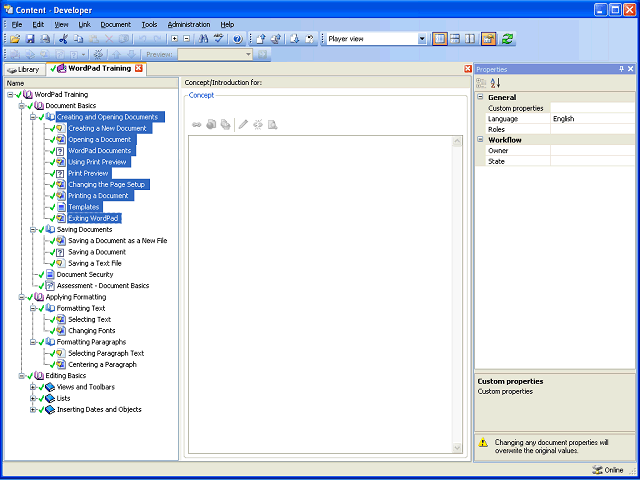Open the blue Help question mark icon
This screenshot has width=640, height=480.
(x=238, y=39)
